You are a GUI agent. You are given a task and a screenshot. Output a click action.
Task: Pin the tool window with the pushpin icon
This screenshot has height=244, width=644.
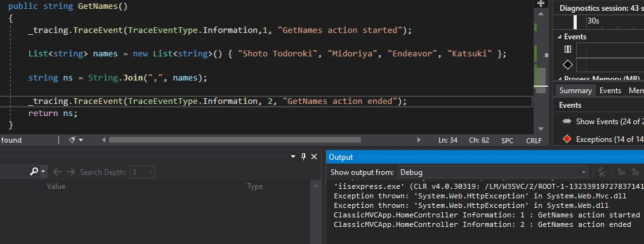(x=303, y=157)
